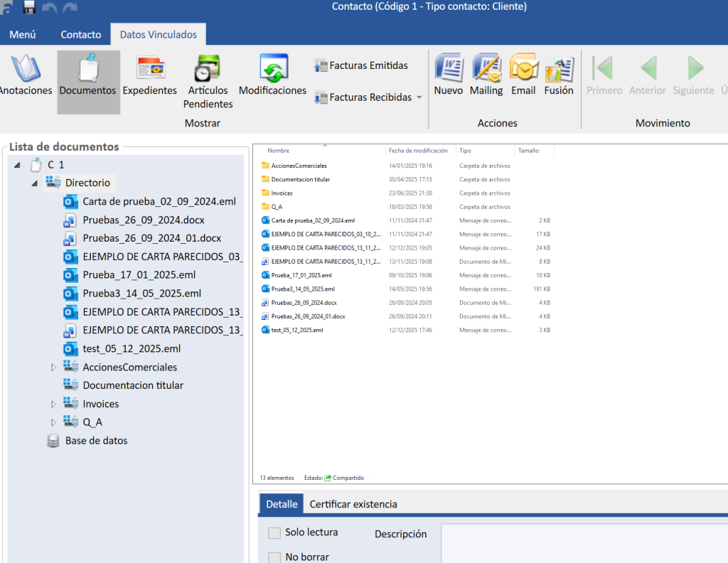728x563 pixels.
Task: Open Expedientes from the ribbon
Action: tap(150, 70)
